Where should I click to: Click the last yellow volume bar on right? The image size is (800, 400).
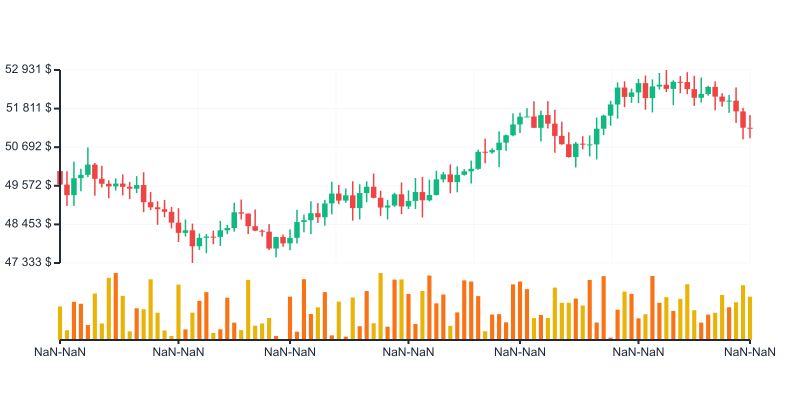[x=750, y=317]
